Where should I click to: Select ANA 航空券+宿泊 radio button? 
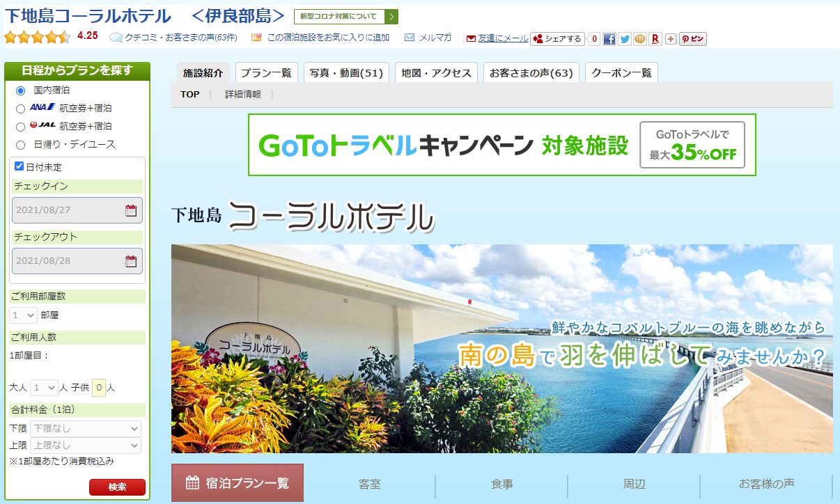(x=20, y=109)
